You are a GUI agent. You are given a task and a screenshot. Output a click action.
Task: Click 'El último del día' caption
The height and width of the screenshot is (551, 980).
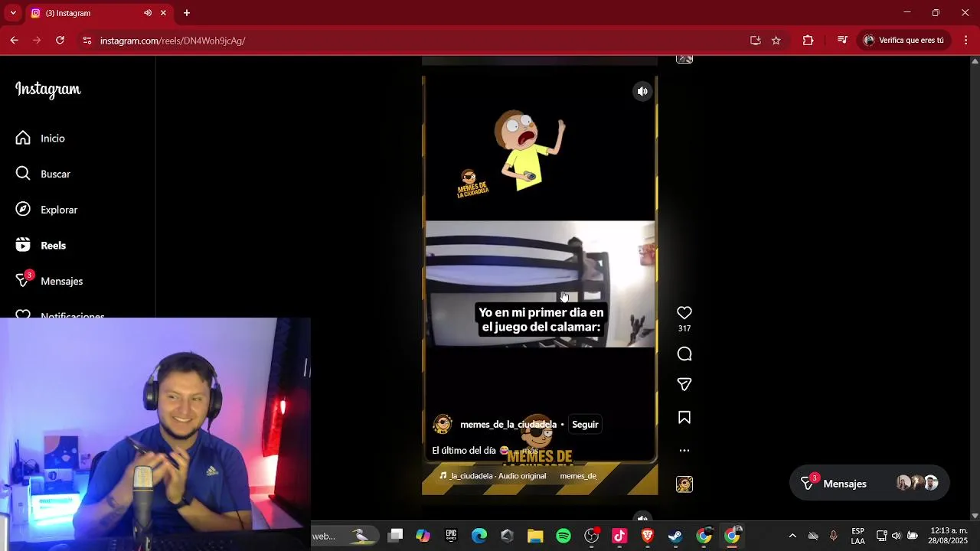pyautogui.click(x=464, y=451)
